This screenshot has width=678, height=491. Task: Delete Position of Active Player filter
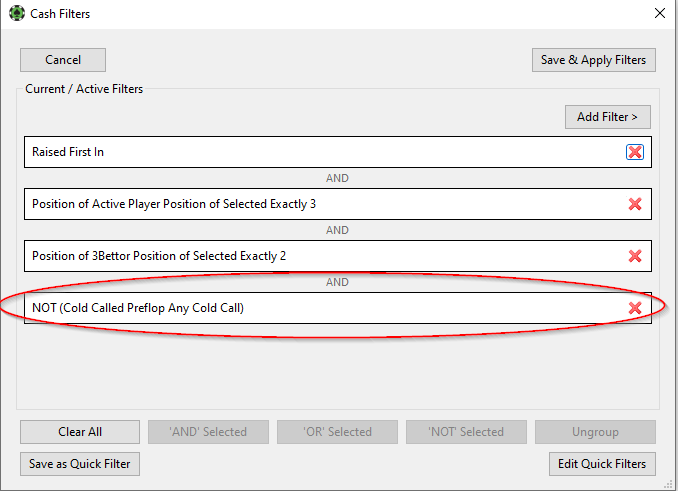pos(635,204)
